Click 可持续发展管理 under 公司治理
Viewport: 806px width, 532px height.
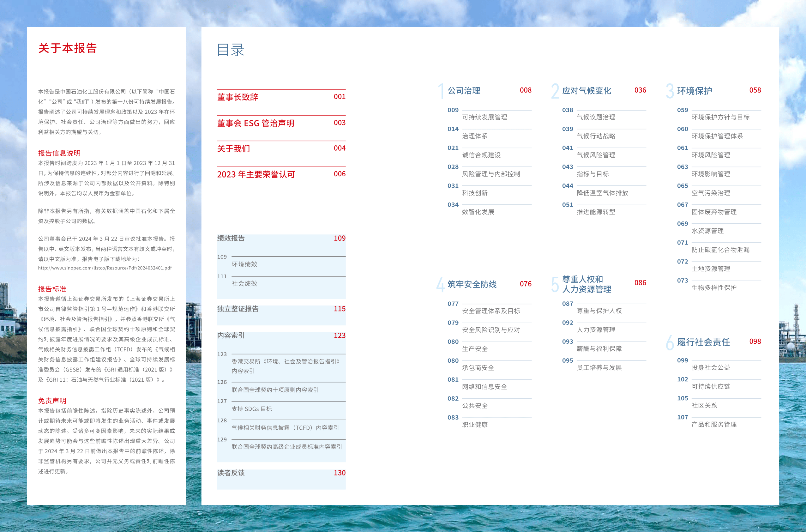(484, 117)
